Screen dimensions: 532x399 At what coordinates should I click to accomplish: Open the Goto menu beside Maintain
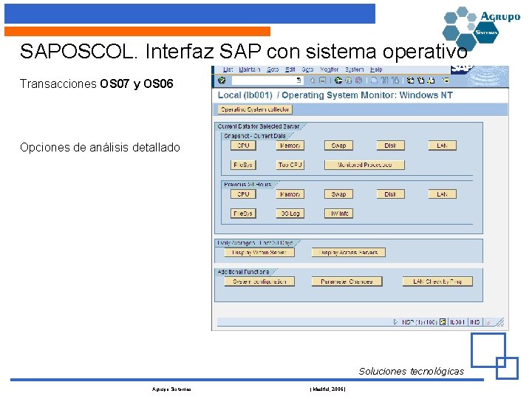pos(273,69)
